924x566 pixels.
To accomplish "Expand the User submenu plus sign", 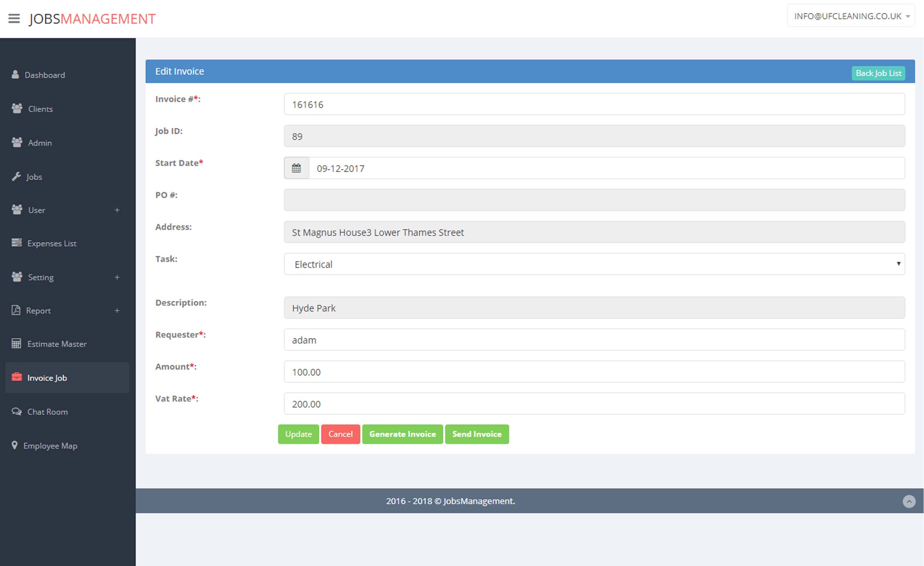I will tap(117, 210).
